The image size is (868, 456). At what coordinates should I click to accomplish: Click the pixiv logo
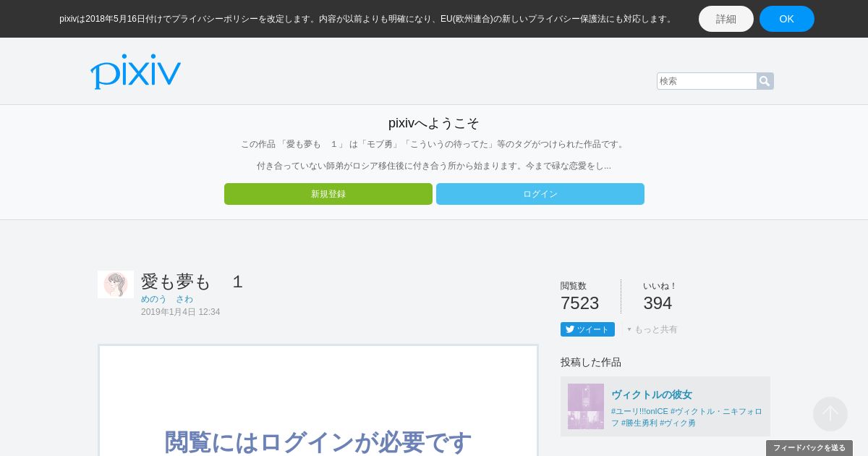(135, 72)
